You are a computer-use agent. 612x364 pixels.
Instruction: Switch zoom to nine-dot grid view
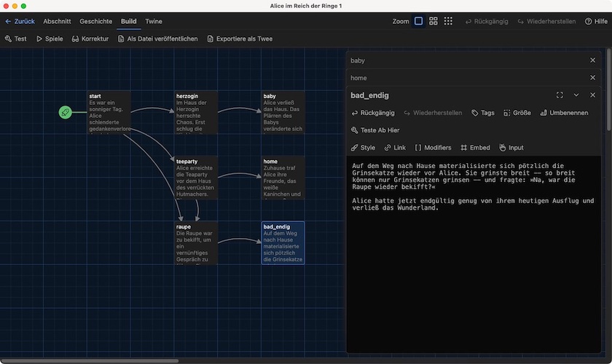tap(448, 21)
